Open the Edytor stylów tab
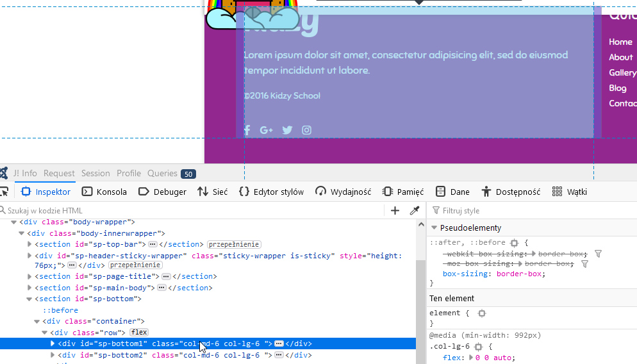Image resolution: width=637 pixels, height=364 pixels. (x=271, y=192)
